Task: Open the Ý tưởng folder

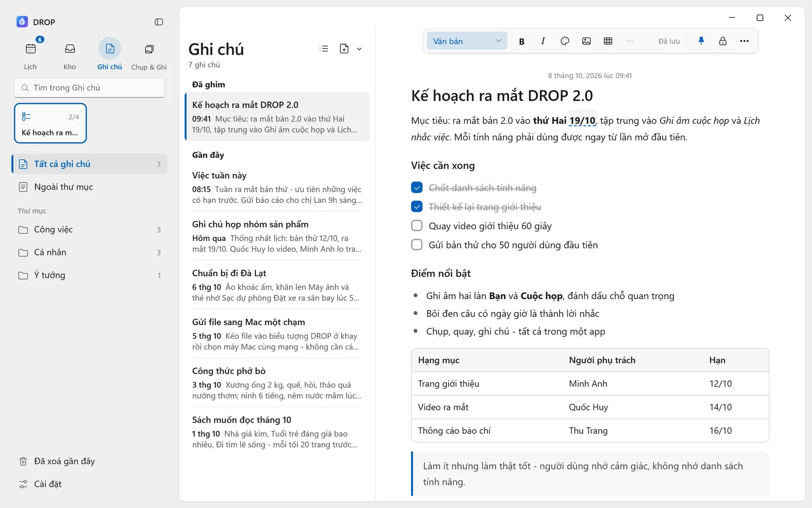Action: pyautogui.click(x=89, y=275)
